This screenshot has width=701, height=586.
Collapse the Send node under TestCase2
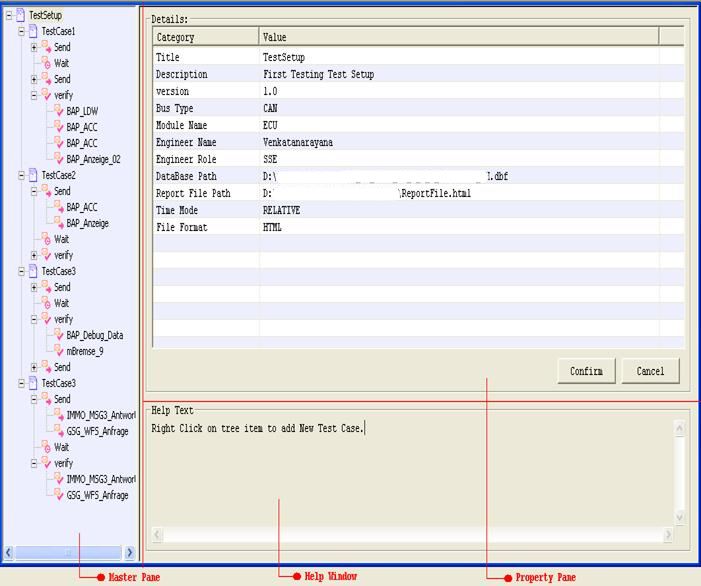pos(34,192)
